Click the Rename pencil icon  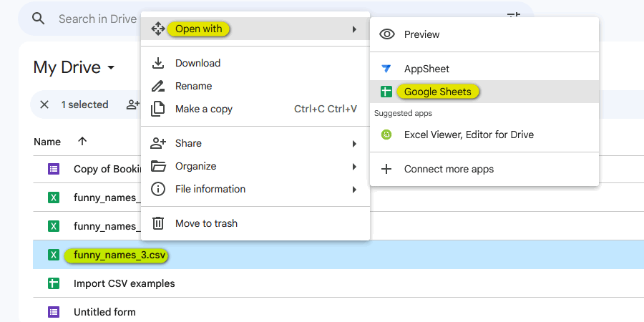(x=157, y=87)
